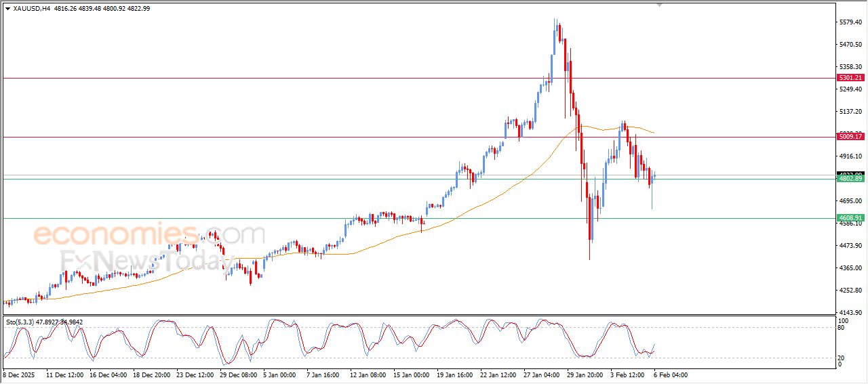Image resolution: width=868 pixels, height=384 pixels.
Task: Click the 15 Jan 00:00 time label
Action: [412, 375]
